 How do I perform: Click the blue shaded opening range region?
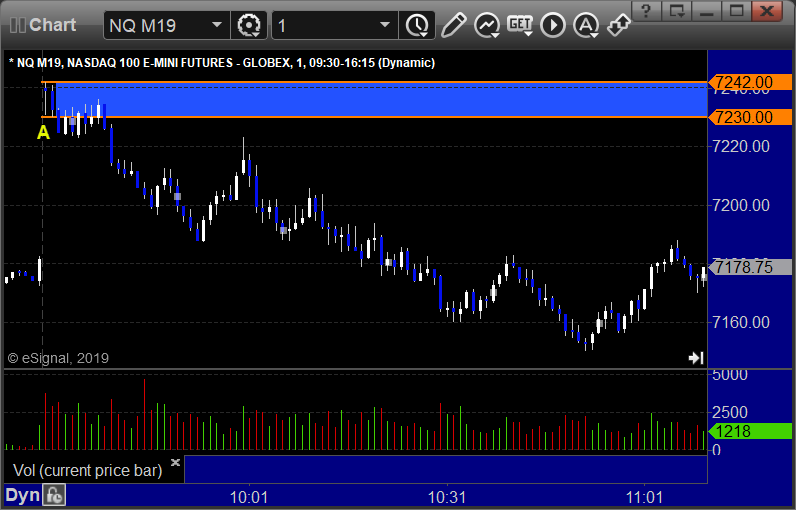pos(381,100)
